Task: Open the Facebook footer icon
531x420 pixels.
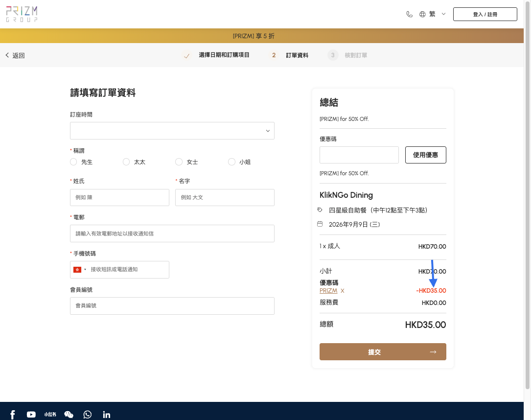Action: (13, 415)
